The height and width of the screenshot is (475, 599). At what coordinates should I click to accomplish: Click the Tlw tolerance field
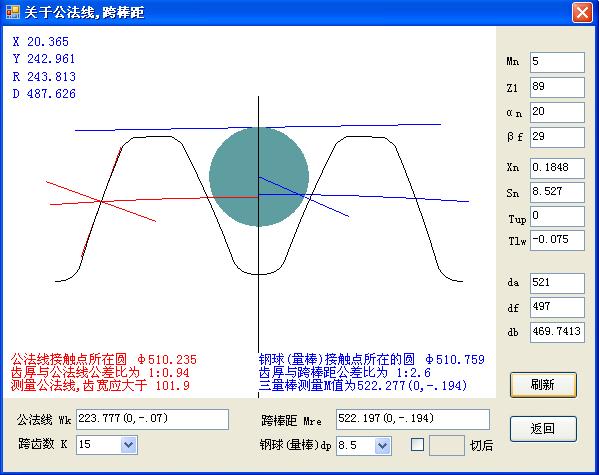[x=557, y=240]
